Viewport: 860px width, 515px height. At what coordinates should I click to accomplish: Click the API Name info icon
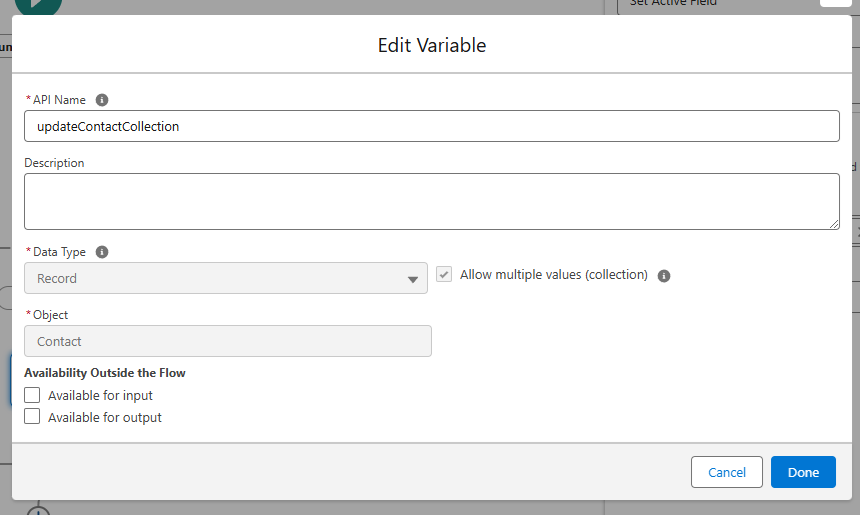coord(102,100)
